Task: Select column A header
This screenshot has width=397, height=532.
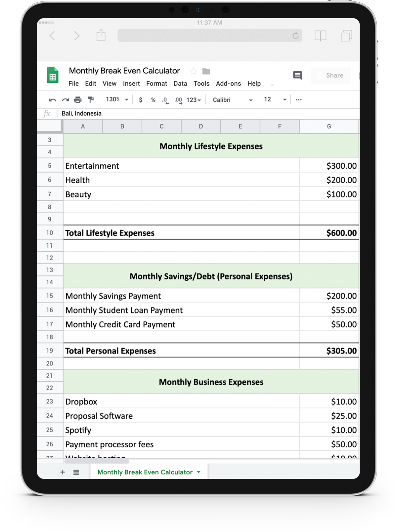Action: [x=83, y=126]
